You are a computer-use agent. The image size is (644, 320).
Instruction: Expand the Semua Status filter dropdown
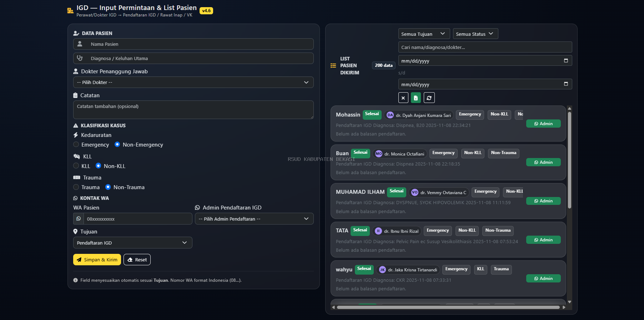[475, 34]
